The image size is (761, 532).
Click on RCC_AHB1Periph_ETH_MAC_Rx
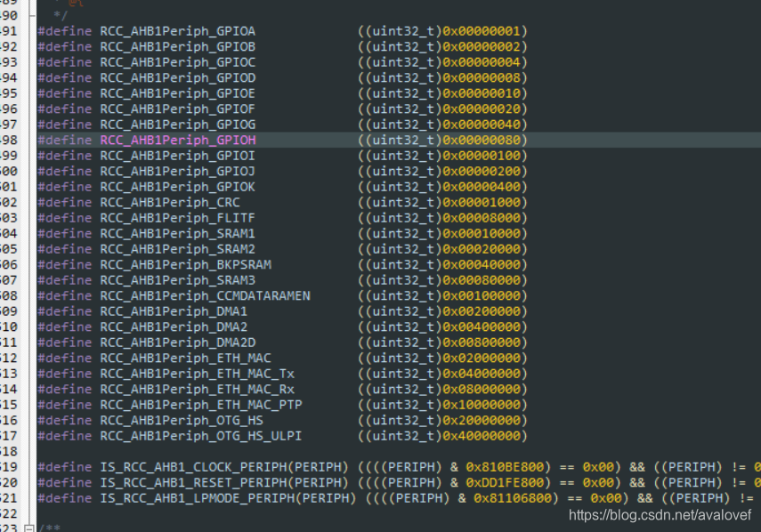click(197, 389)
